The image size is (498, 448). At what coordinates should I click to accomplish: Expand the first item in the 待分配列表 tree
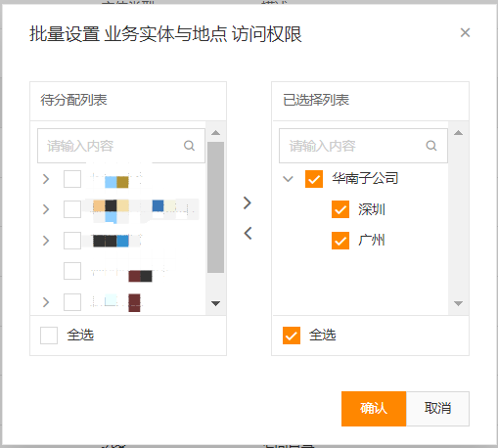46,179
